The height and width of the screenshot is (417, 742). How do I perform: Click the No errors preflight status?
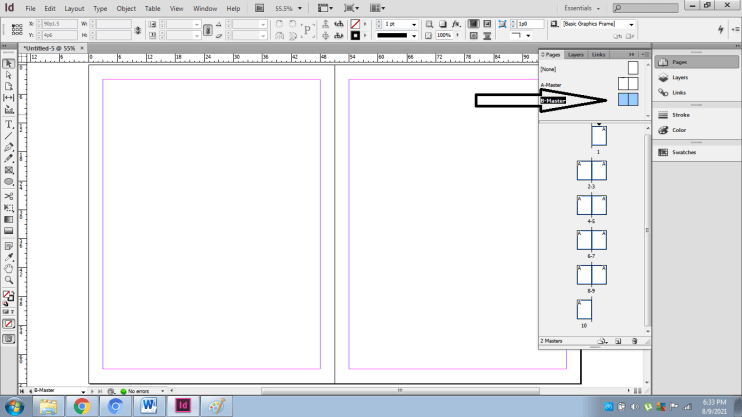pos(135,391)
